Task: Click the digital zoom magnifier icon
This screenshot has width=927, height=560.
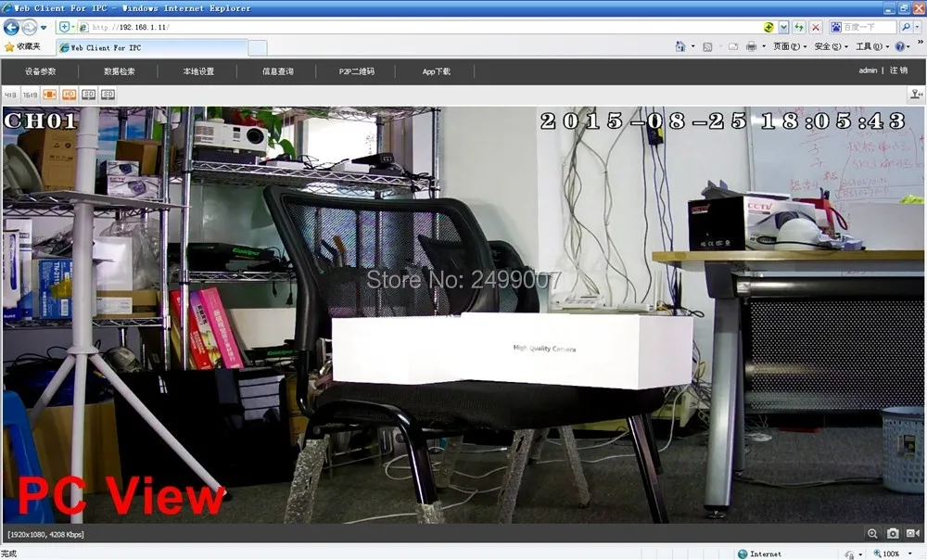Action: [872, 533]
